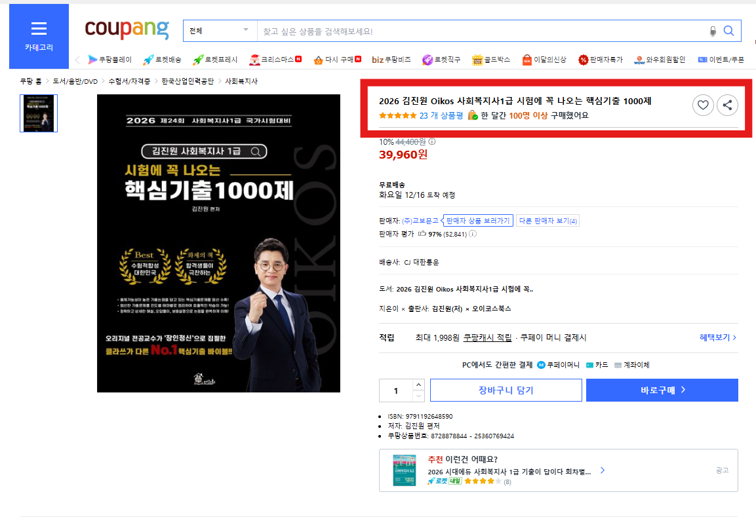This screenshot has width=756, height=532.
Task: Click 판매자 상품 보러가기 button
Action: coord(477,221)
